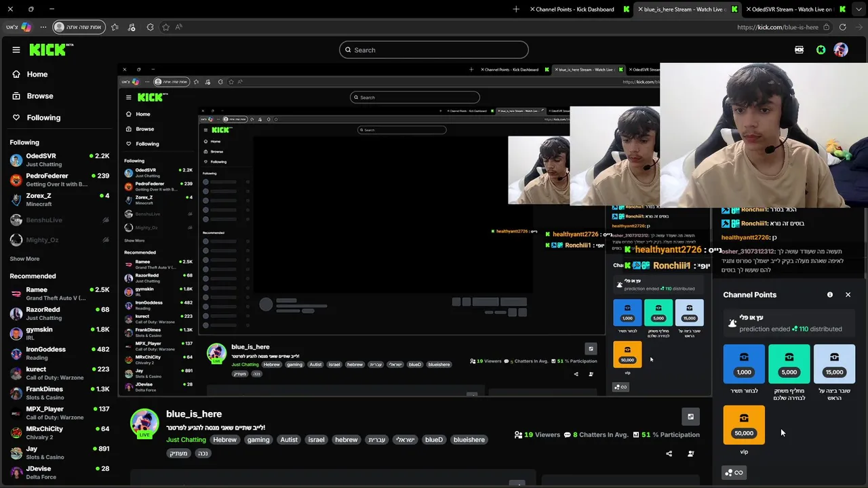Click the browser refresh button
The height and width of the screenshot is (488, 868).
(842, 27)
